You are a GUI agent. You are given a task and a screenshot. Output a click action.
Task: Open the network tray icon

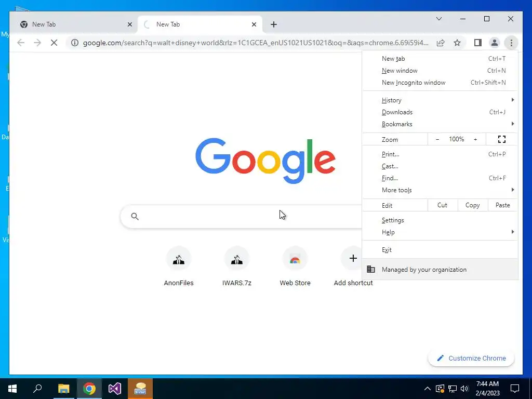pyautogui.click(x=453, y=389)
